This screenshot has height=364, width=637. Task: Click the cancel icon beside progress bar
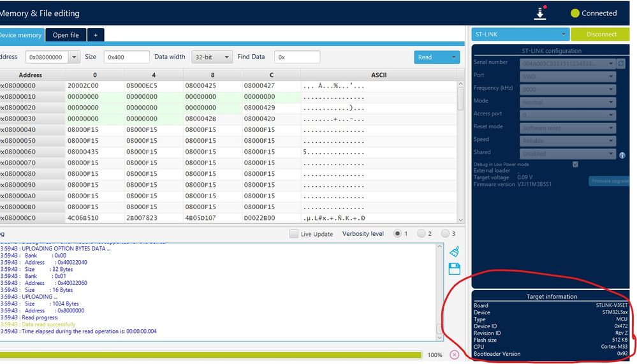455,354
